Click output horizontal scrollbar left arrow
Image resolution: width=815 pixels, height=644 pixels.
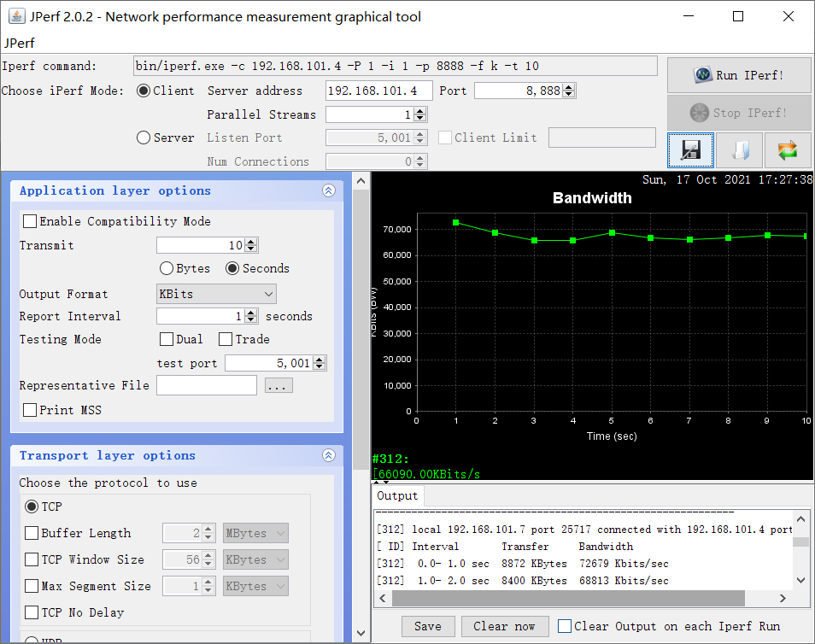pos(383,598)
